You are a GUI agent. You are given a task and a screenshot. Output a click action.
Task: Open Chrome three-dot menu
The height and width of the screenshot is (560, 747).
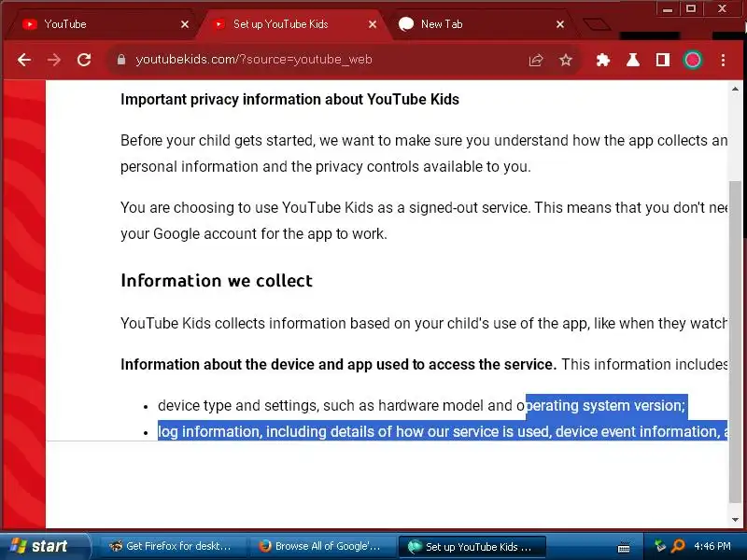coord(723,60)
